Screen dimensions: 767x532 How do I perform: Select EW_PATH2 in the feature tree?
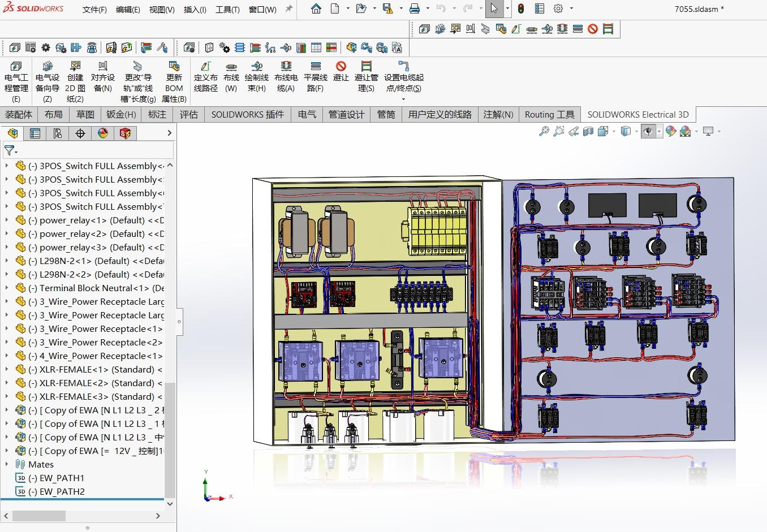pos(62,491)
